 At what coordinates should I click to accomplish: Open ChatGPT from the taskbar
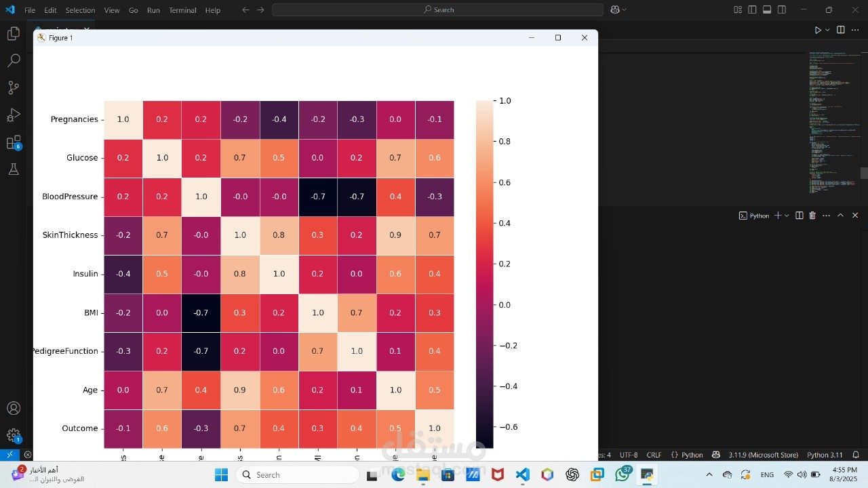572,474
